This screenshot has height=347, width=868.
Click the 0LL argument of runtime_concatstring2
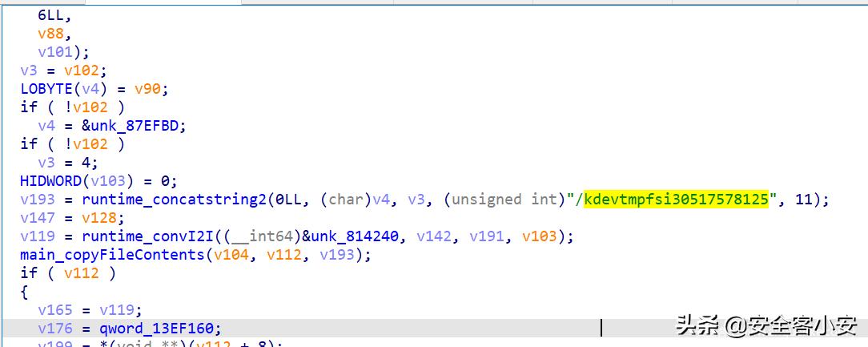pos(289,199)
